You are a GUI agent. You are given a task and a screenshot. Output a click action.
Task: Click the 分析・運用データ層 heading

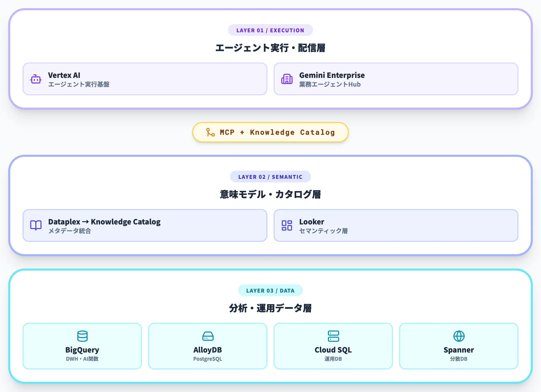point(270,308)
